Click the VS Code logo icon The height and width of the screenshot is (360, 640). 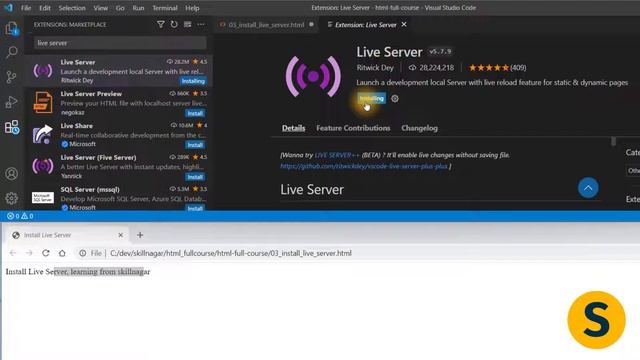tap(8, 7)
